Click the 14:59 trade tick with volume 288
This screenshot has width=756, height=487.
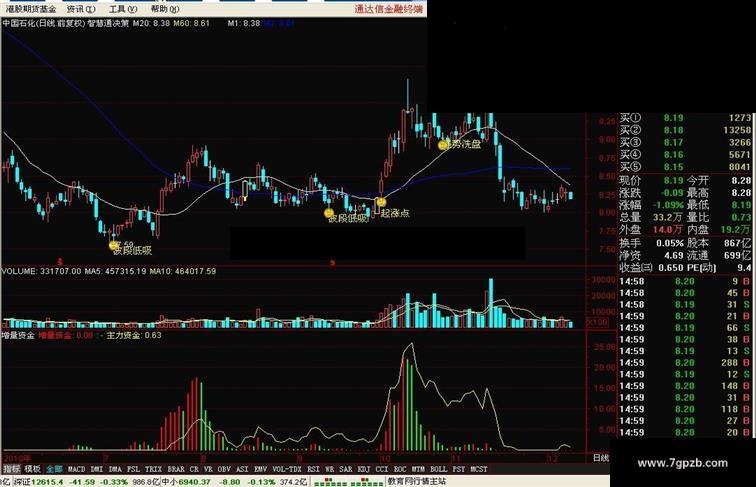(x=685, y=363)
